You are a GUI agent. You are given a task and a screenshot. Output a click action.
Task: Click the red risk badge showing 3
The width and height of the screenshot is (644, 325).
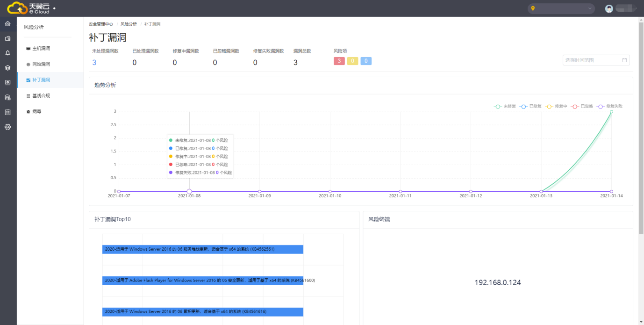point(339,61)
